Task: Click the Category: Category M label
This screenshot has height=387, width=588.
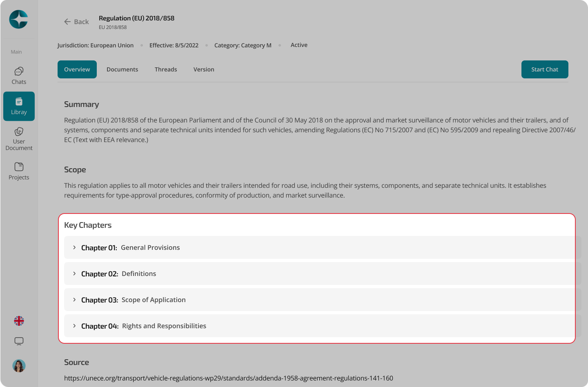Action: (x=243, y=45)
